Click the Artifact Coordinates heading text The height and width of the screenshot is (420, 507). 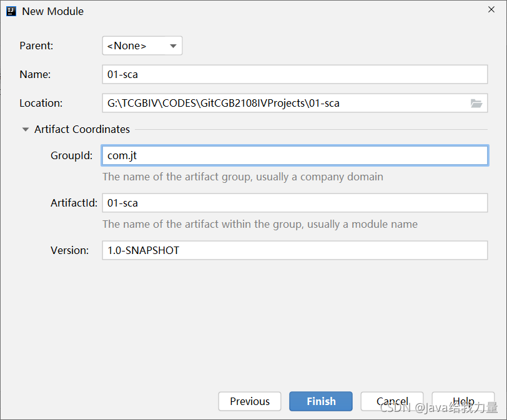(82, 129)
